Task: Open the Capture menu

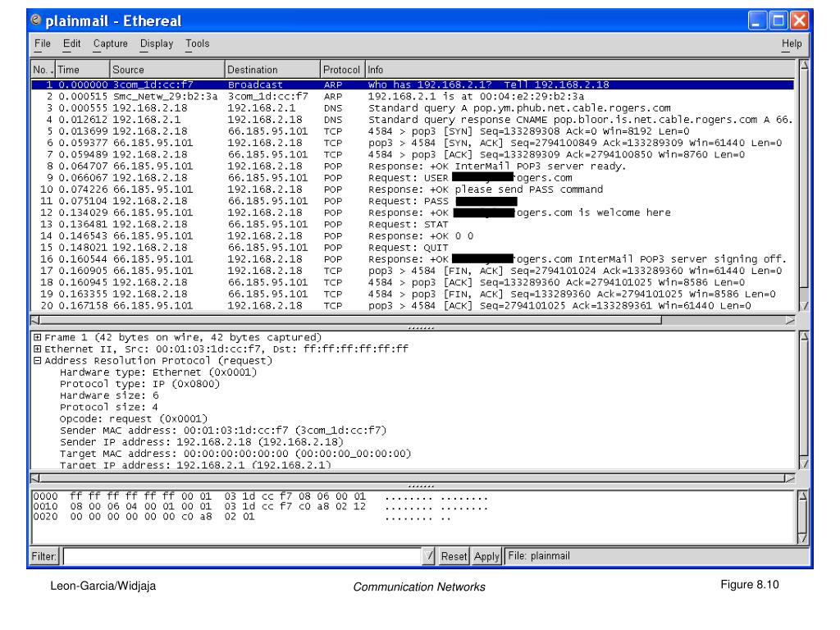Action: (x=111, y=44)
